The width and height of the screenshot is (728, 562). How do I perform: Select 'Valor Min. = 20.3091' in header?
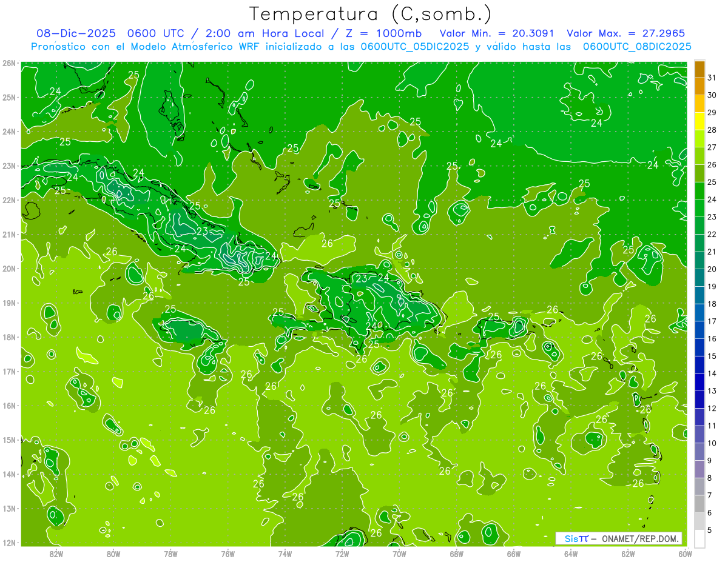(x=497, y=33)
